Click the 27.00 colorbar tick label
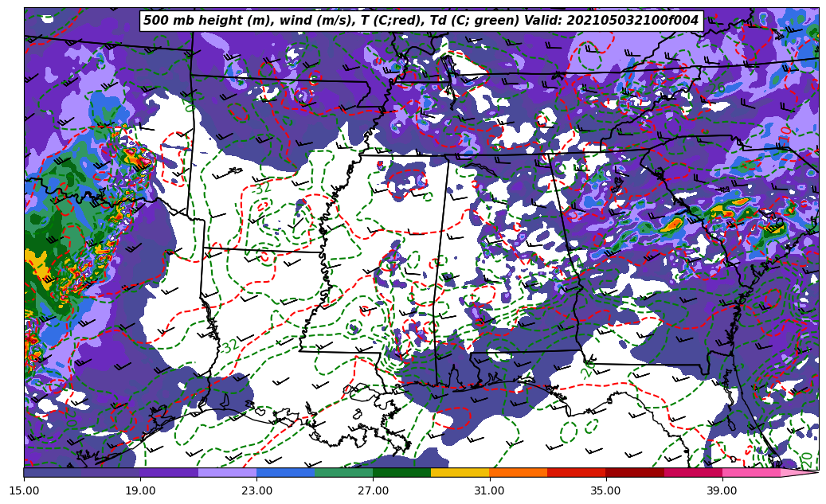The height and width of the screenshot is (504, 826). pyautogui.click(x=373, y=490)
